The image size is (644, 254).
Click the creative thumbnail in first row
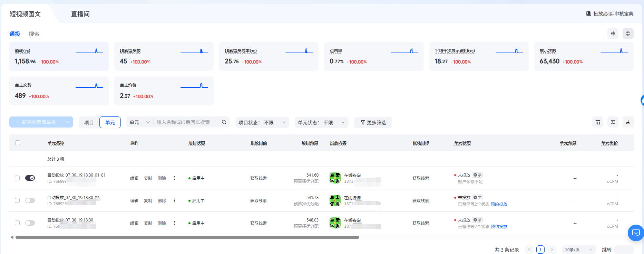pyautogui.click(x=335, y=178)
